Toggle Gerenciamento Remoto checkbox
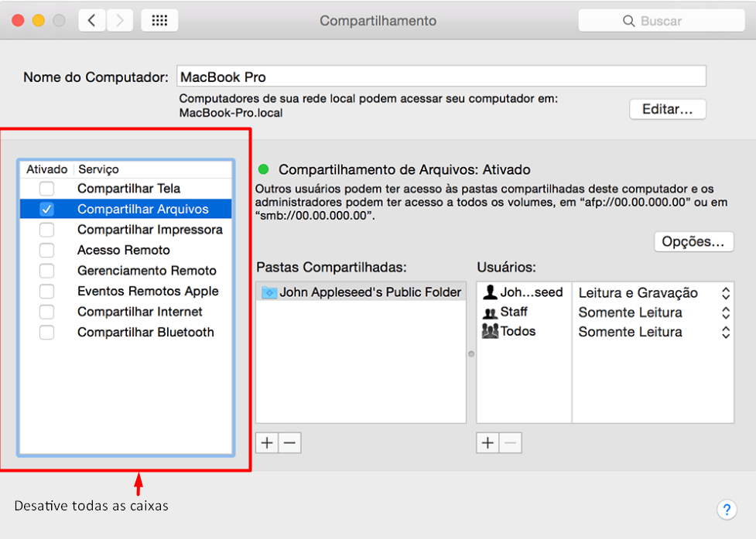The image size is (756, 539). [x=46, y=271]
